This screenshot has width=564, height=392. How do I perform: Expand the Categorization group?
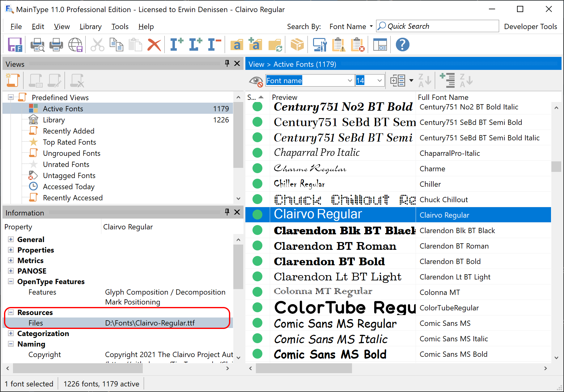coord(11,333)
